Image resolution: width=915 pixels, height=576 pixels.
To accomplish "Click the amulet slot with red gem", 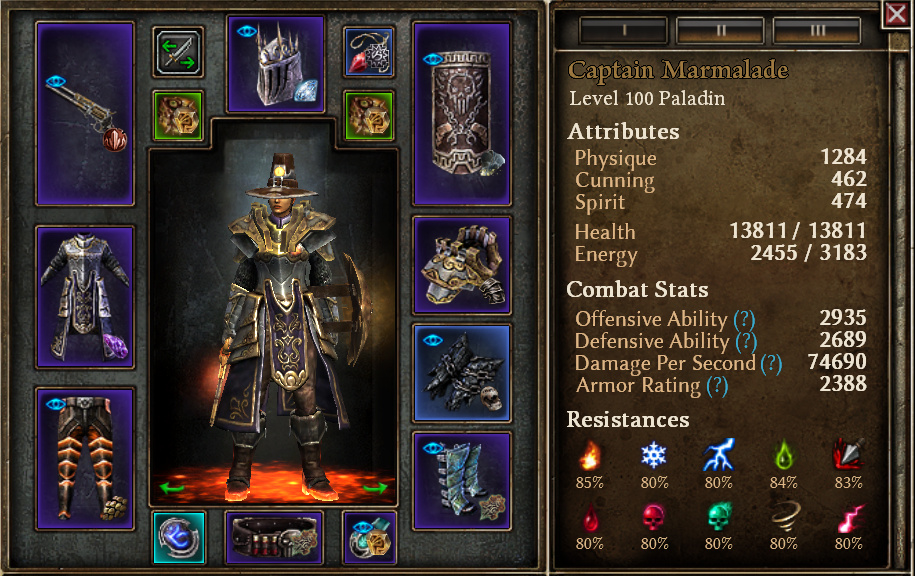I will 369,52.
